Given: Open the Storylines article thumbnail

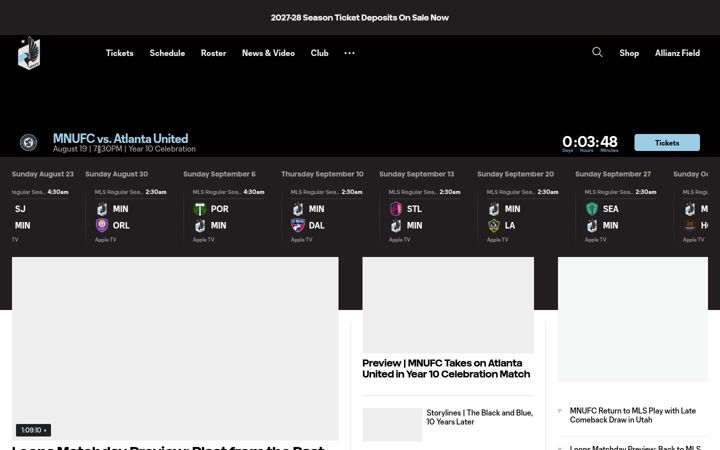Looking at the screenshot, I should pyautogui.click(x=392, y=424).
